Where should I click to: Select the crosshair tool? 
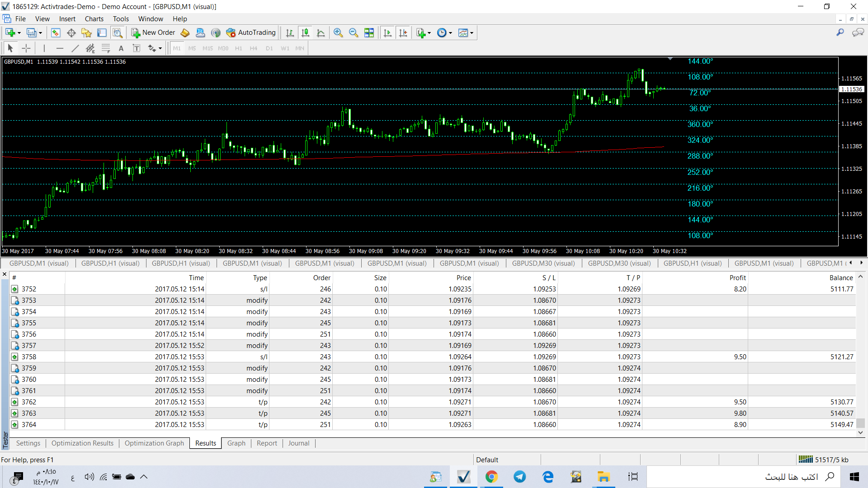click(26, 48)
